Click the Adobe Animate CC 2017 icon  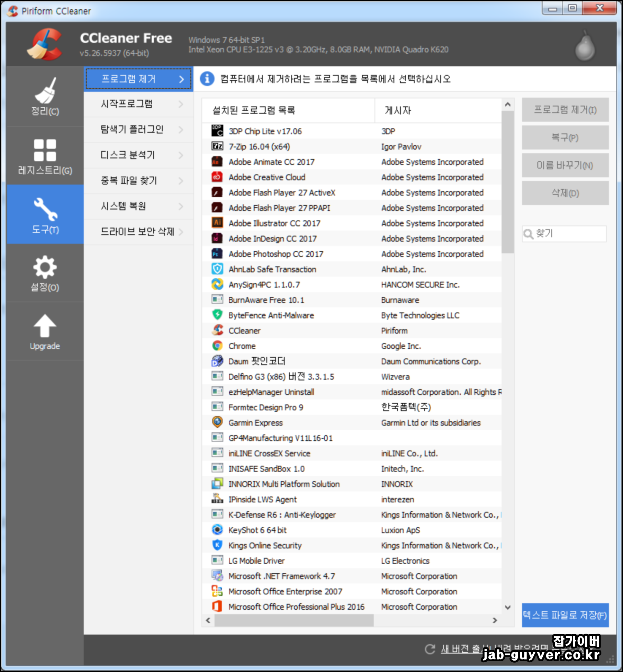217,162
